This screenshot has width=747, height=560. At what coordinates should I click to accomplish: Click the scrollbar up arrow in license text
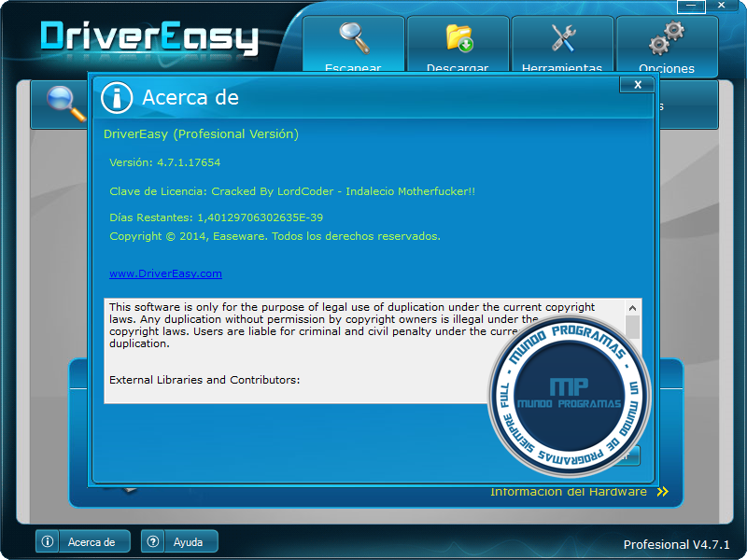tap(633, 308)
